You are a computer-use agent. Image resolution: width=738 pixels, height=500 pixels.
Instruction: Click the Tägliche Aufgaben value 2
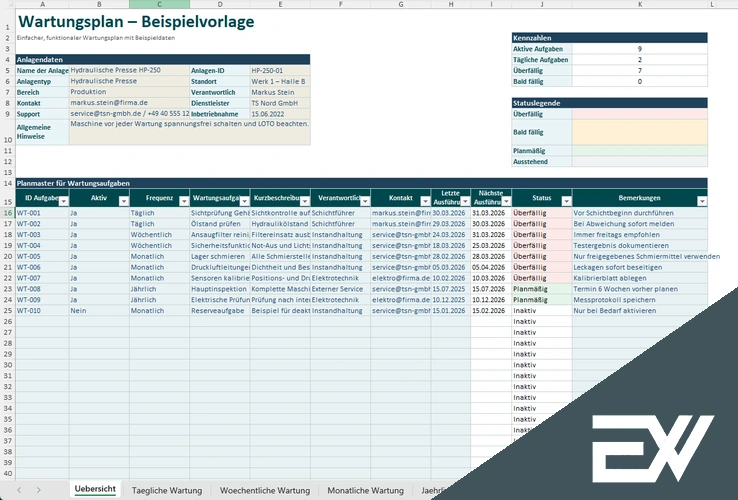click(x=640, y=60)
